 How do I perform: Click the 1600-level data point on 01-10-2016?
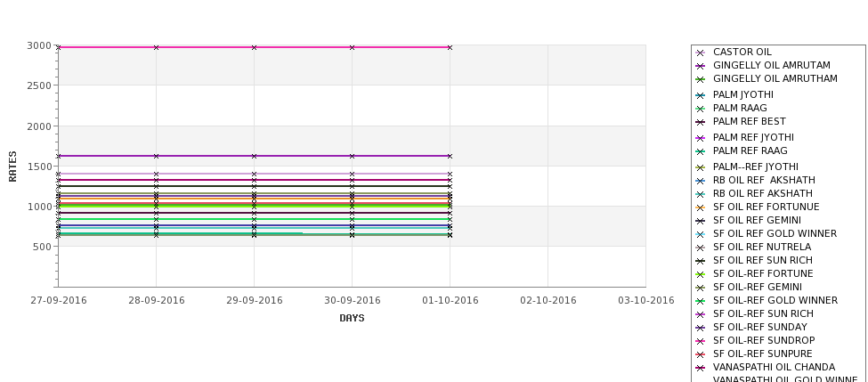click(x=450, y=156)
